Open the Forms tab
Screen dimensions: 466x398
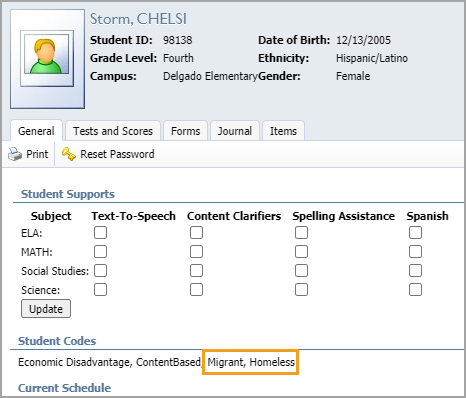point(186,131)
